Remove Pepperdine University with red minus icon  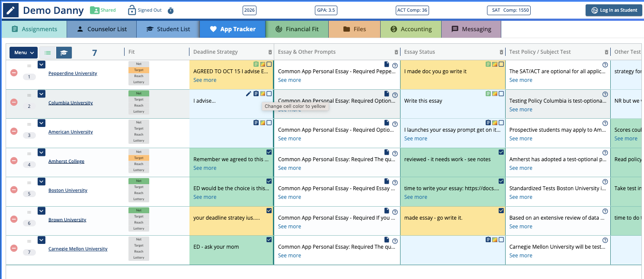click(14, 73)
